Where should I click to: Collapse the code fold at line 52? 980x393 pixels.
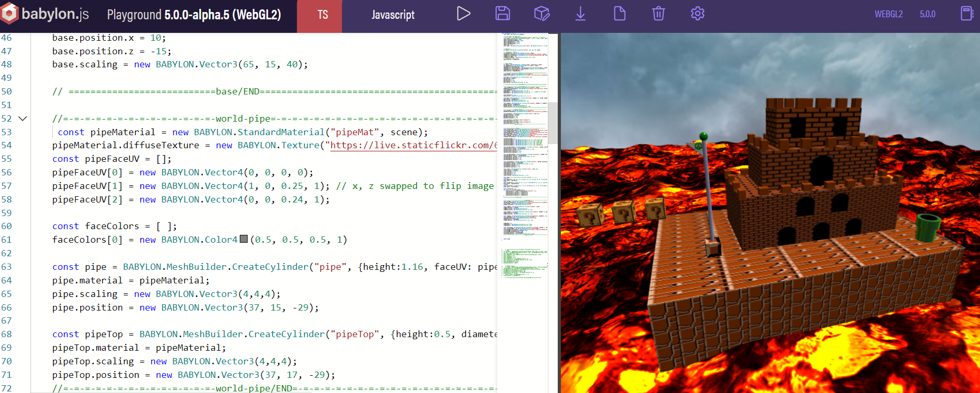(x=22, y=118)
